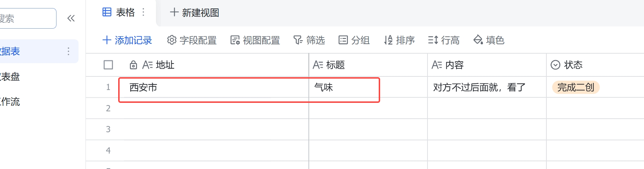Add a new record with 添加记录
The width and height of the screenshot is (644, 169).
[x=127, y=40]
